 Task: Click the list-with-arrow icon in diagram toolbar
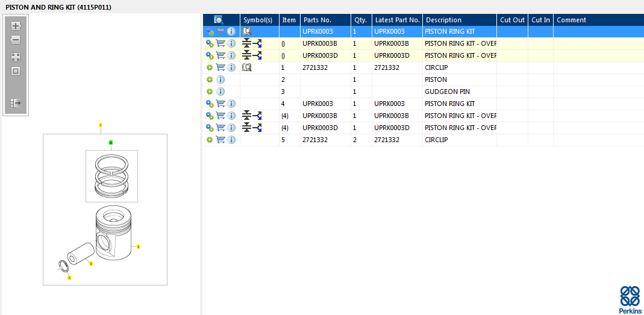(x=16, y=103)
